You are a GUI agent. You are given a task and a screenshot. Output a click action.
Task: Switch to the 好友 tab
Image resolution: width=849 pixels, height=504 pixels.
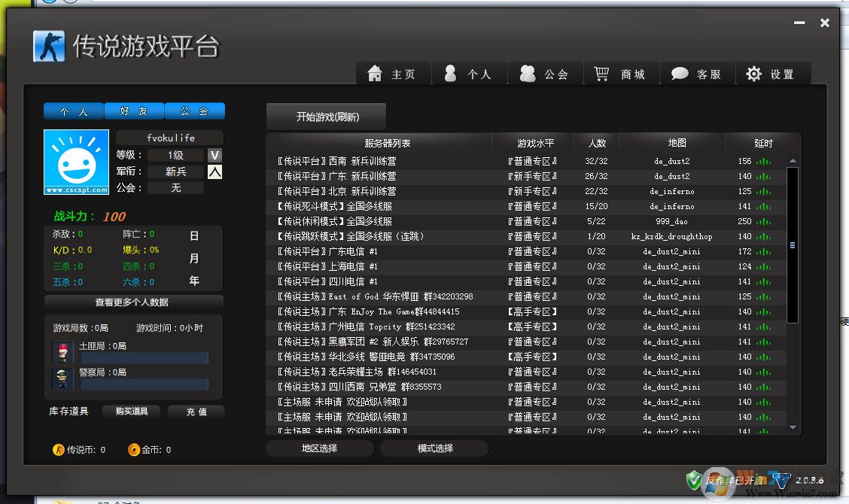coord(134,111)
